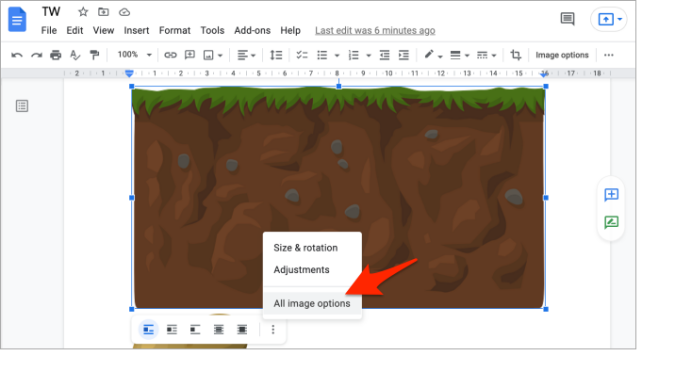Click the image's right-middle resize handle
675x388 pixels.
pyautogui.click(x=546, y=198)
